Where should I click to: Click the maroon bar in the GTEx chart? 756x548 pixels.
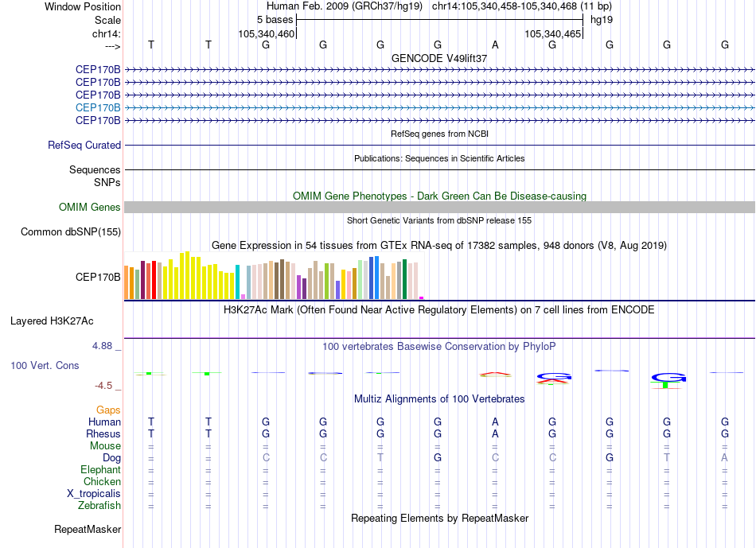coord(142,280)
